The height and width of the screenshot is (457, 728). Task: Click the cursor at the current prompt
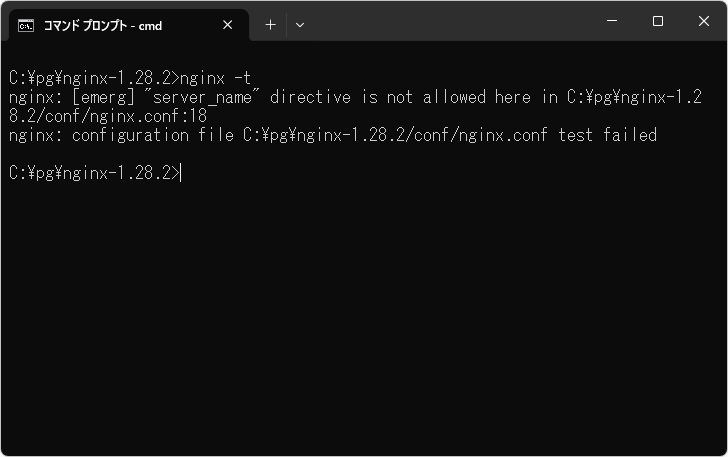pos(182,173)
